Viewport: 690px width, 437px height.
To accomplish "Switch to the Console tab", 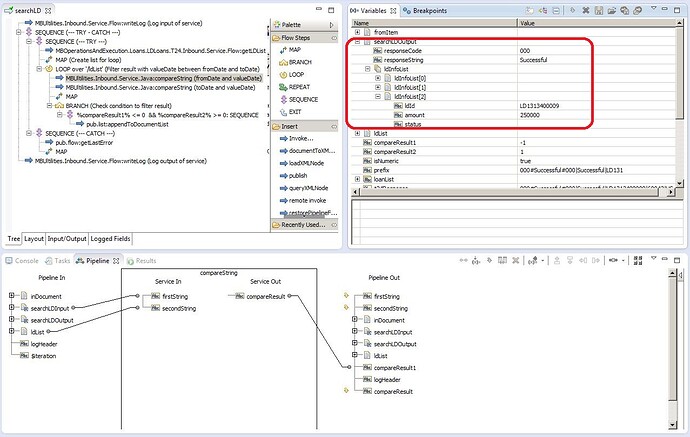I will 22,261.
